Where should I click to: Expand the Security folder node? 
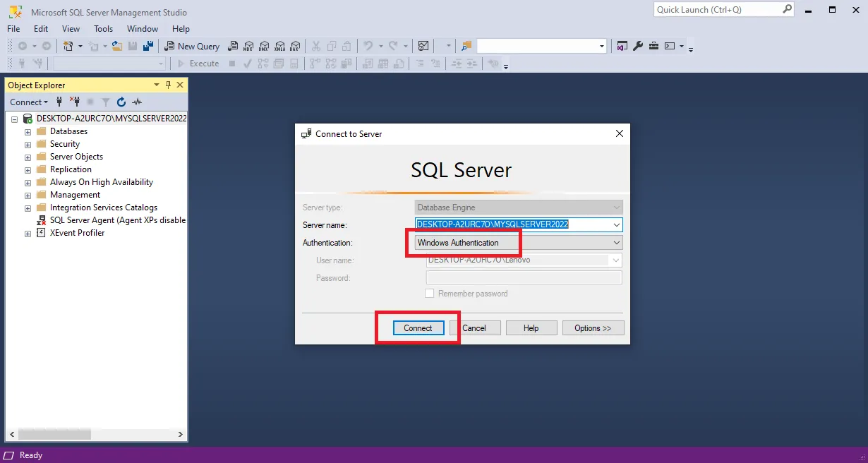28,145
